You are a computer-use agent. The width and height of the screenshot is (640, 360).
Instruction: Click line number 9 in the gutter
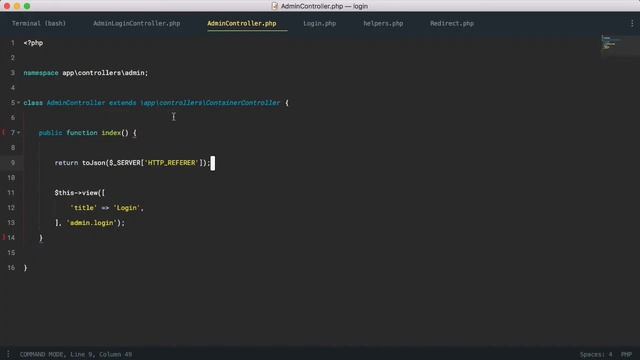pyautogui.click(x=13, y=163)
